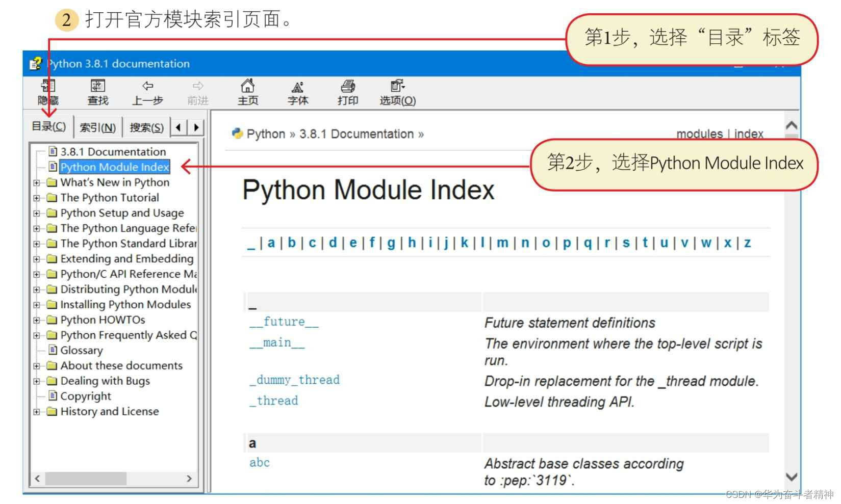Screen dimensions: 841x504
Task: Select Glossary in the contents tree
Action: click(x=82, y=350)
